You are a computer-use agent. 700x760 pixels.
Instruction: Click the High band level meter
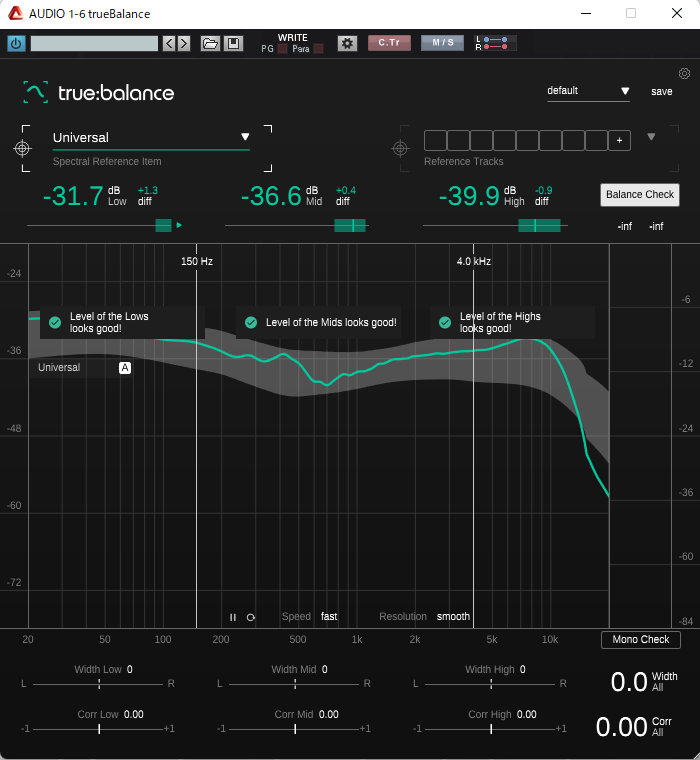coord(495,225)
